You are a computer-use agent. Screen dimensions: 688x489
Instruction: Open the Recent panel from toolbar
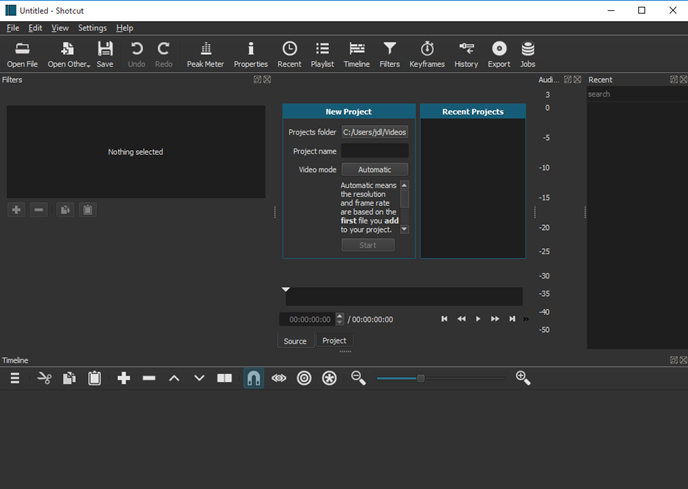[289, 54]
